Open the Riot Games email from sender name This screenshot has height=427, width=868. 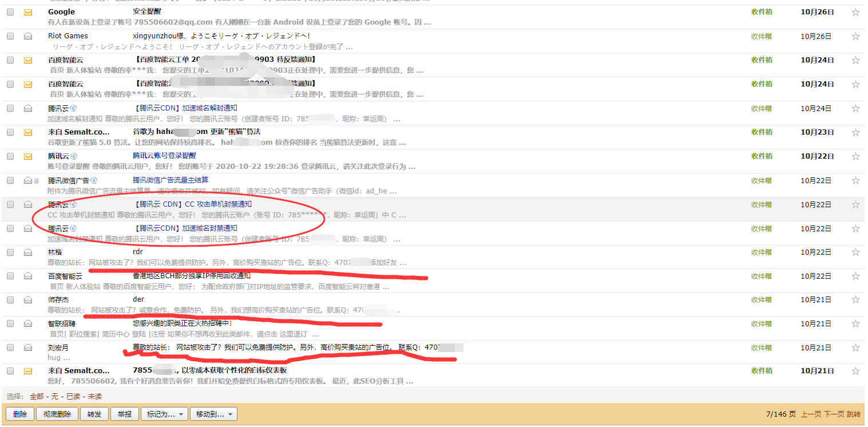point(68,36)
